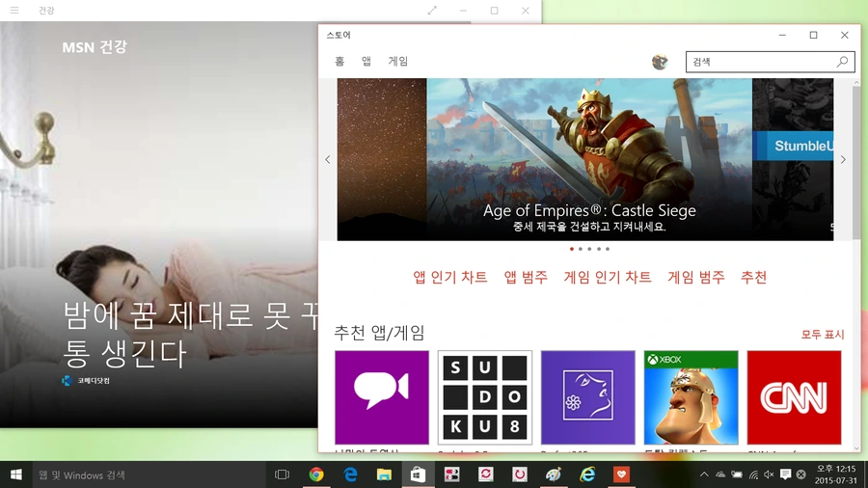Launch Google Chrome from the taskbar
Viewport: 868px width, 488px height.
point(316,474)
